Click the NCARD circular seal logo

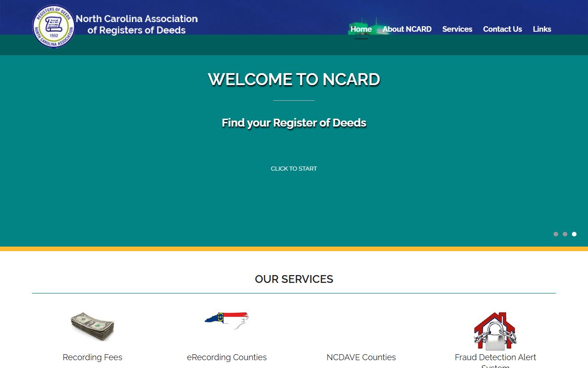(54, 27)
